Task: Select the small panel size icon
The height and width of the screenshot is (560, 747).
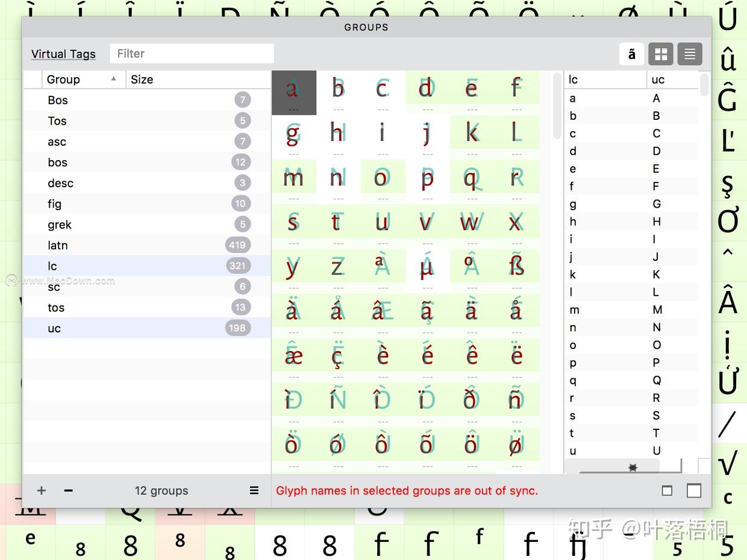Action: [667, 491]
